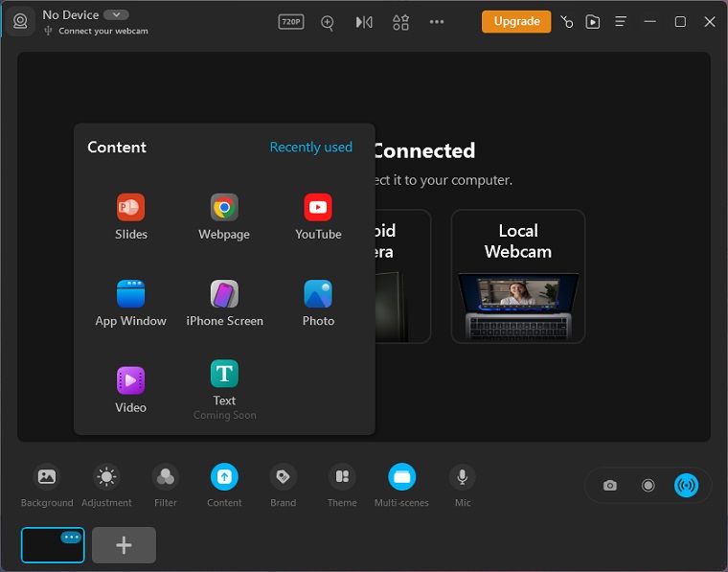The image size is (728, 572).
Task: Switch to Recently used tab
Action: click(310, 148)
